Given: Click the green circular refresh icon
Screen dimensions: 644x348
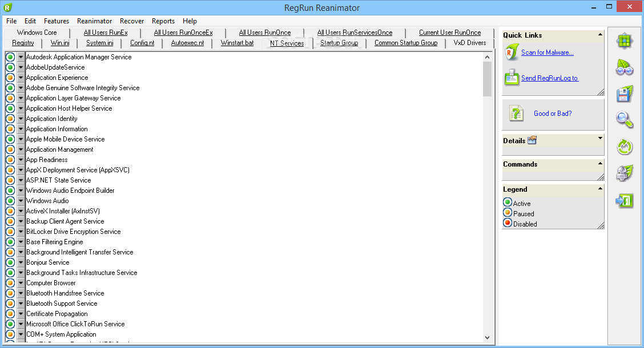Looking at the screenshot, I should point(624,147).
